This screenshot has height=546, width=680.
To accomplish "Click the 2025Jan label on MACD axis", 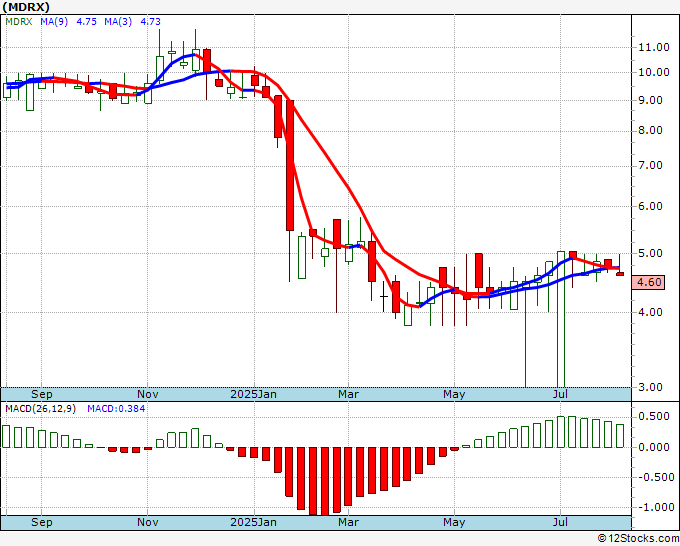I will click(253, 522).
